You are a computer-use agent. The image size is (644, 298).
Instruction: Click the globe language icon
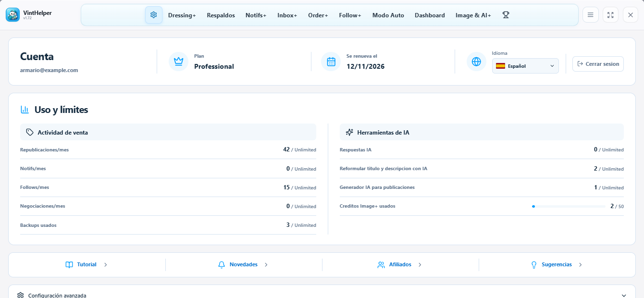(476, 62)
